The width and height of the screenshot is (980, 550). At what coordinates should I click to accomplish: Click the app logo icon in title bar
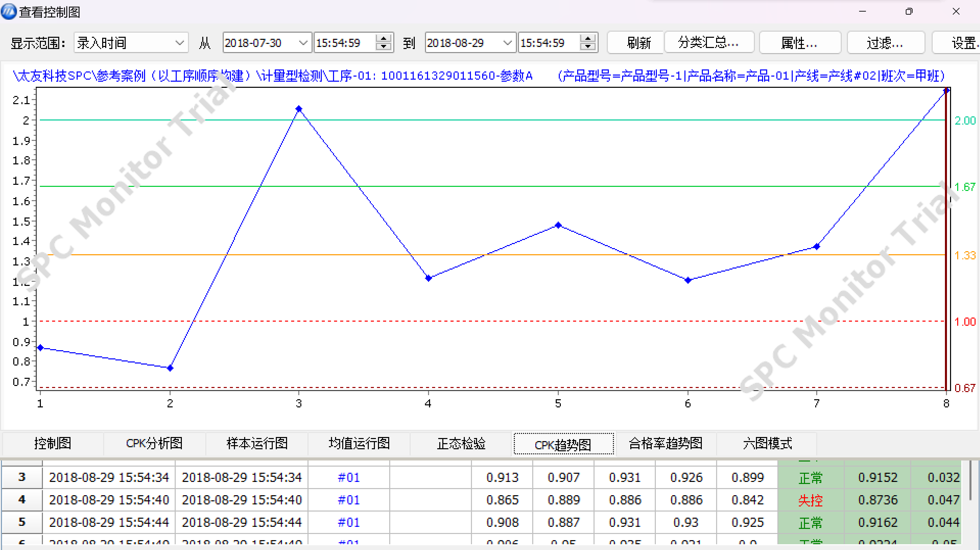click(9, 12)
